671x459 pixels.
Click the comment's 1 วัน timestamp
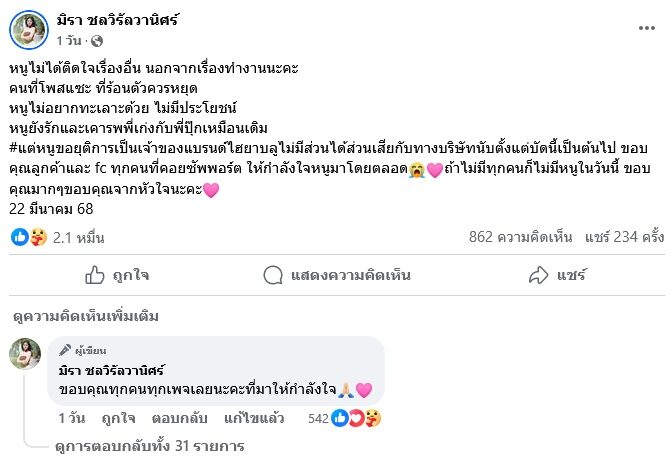(70, 418)
